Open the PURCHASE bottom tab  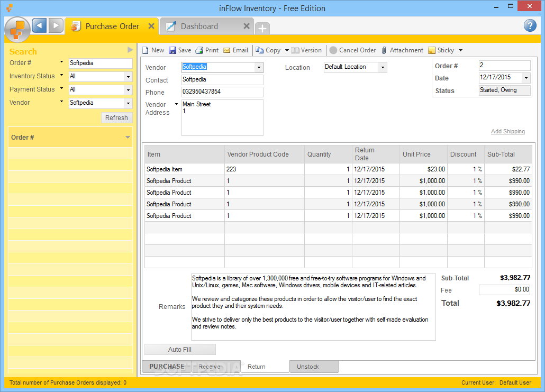pos(167,367)
